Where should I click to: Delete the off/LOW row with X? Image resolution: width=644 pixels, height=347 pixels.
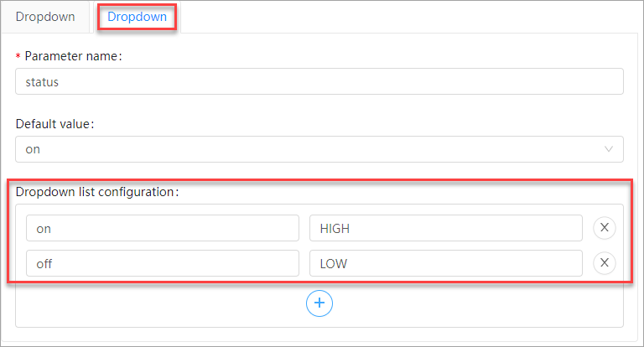pos(604,263)
